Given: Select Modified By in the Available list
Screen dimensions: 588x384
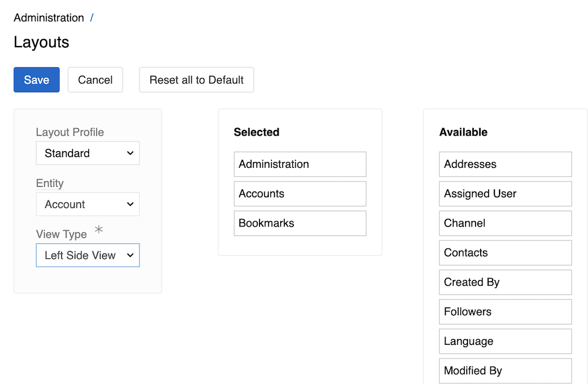Looking at the screenshot, I should [505, 371].
